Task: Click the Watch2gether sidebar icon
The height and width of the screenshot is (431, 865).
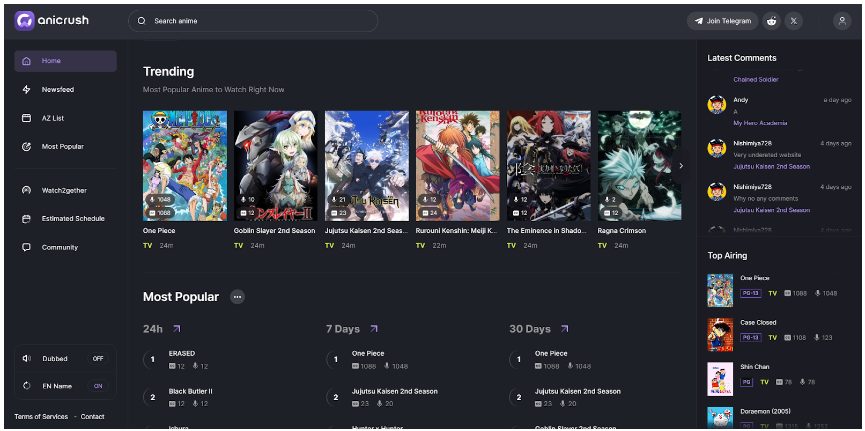Action: click(x=26, y=190)
